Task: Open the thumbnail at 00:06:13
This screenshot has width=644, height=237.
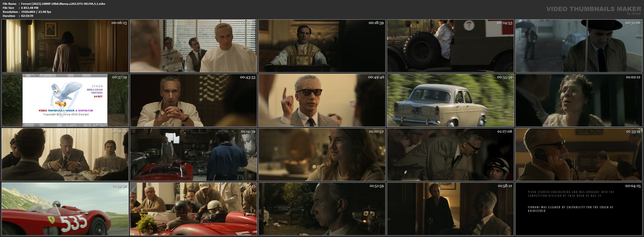Action: pos(65,46)
